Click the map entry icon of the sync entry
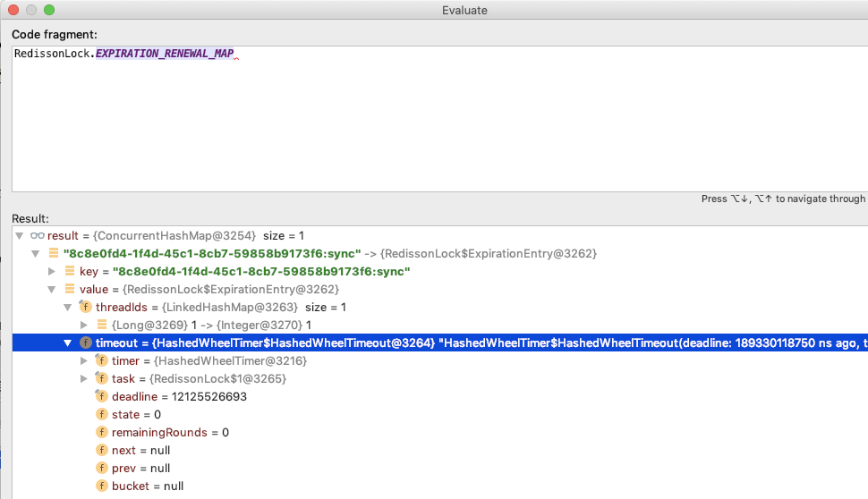 (54, 253)
